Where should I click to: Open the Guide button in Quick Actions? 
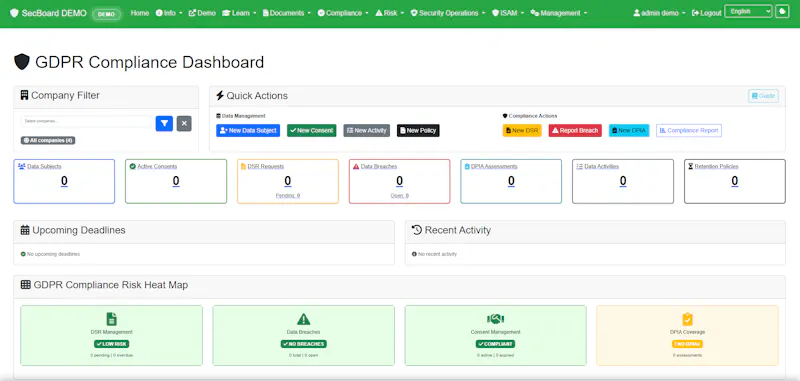click(763, 96)
